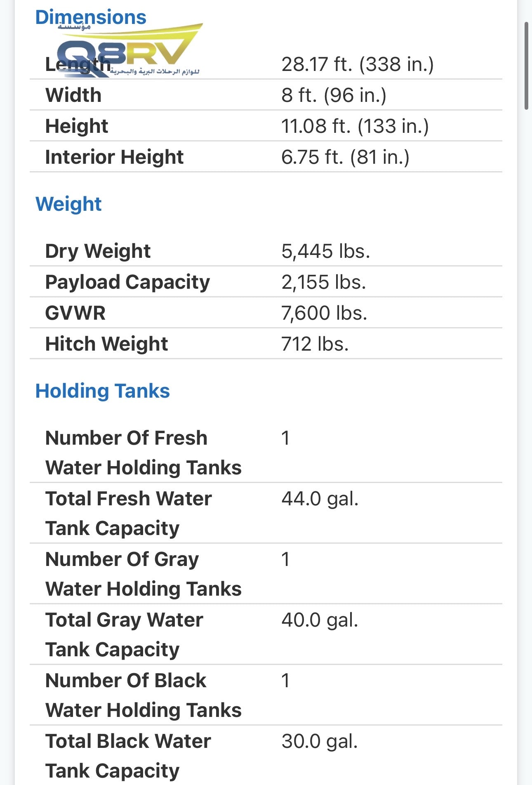Screen dimensions: 532x785
Task: Select the Dimensions section heading
Action: point(91,17)
